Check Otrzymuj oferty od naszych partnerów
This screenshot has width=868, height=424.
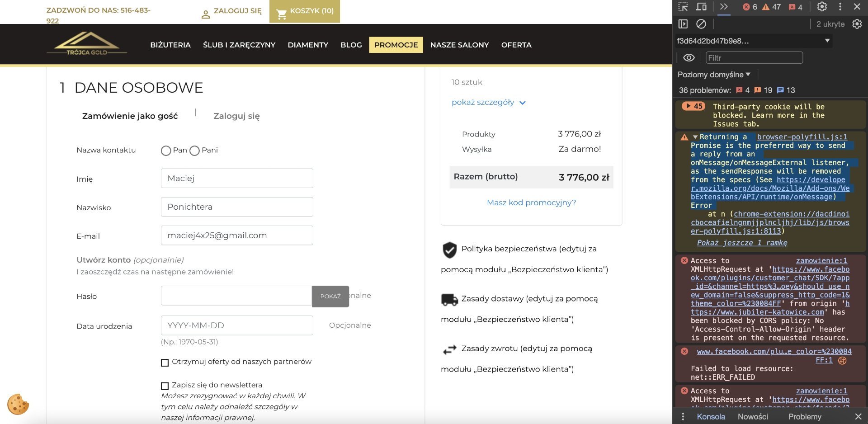165,363
